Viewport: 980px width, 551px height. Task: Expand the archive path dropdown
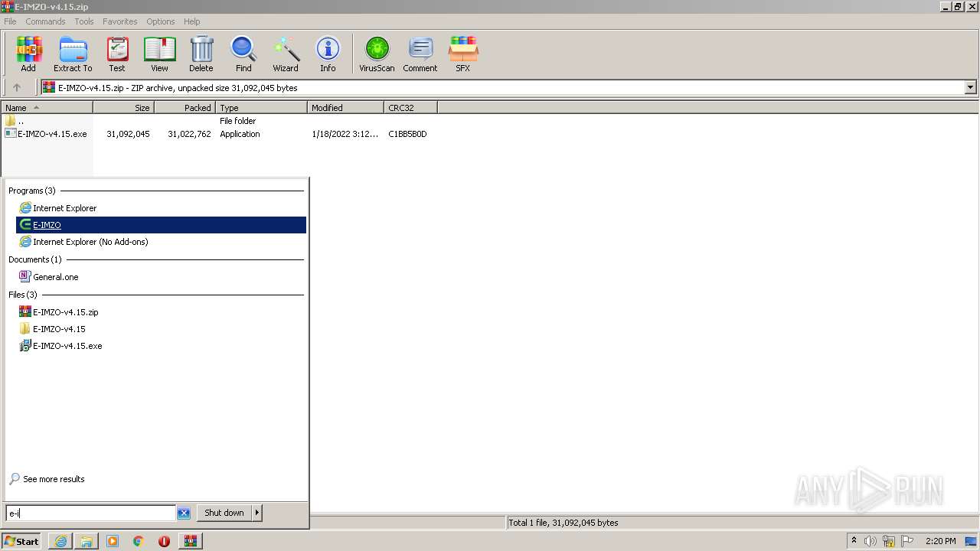click(970, 87)
